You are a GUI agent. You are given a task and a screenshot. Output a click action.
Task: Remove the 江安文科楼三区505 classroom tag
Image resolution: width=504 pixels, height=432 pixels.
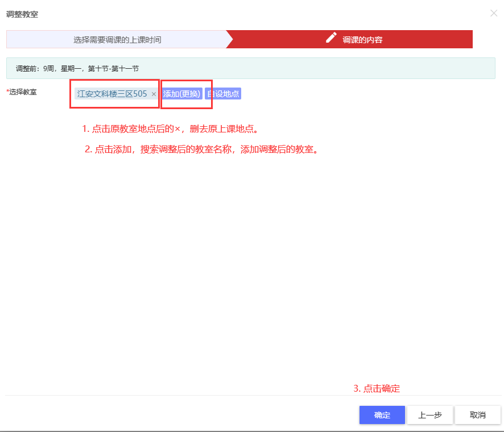click(154, 94)
